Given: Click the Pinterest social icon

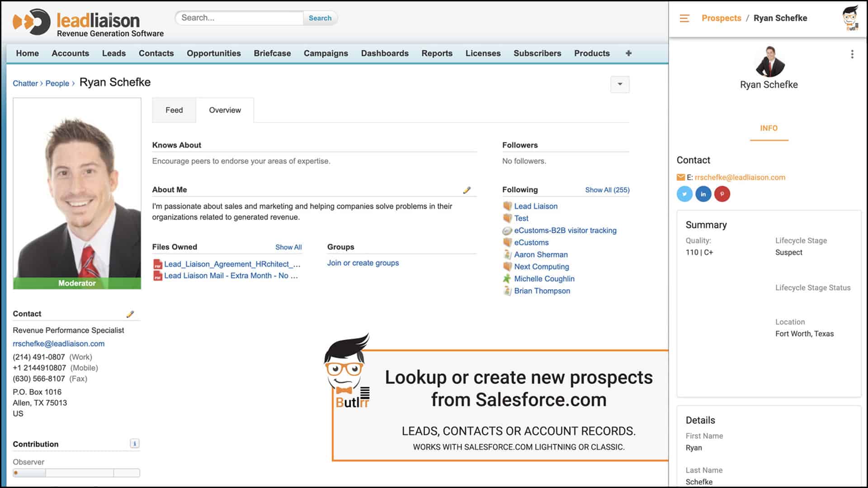Looking at the screenshot, I should 722,194.
